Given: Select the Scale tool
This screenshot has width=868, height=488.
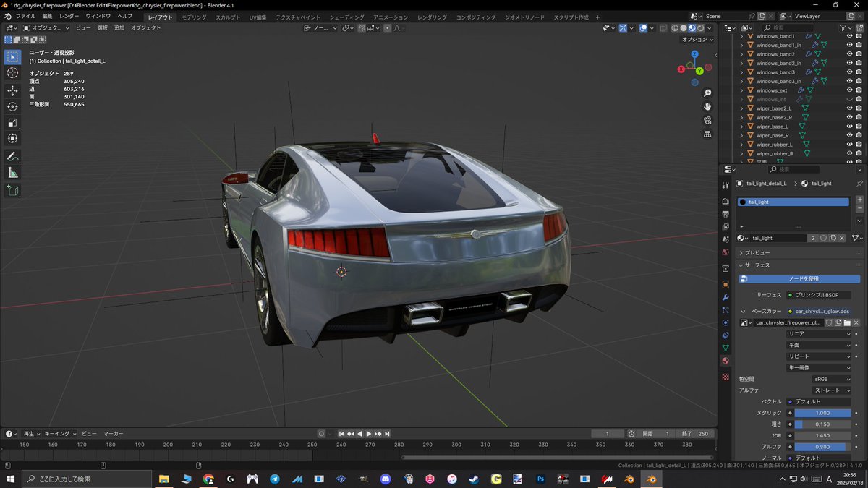Looking at the screenshot, I should (13, 123).
